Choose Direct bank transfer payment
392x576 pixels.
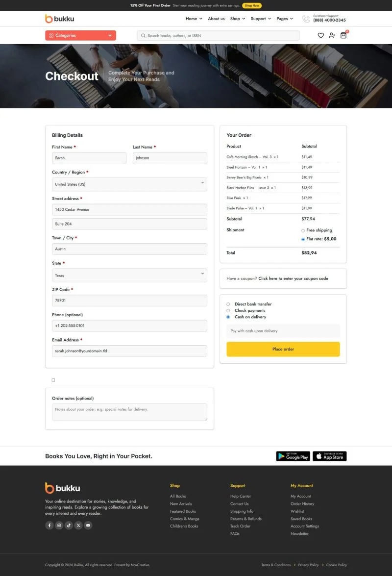tap(228, 304)
